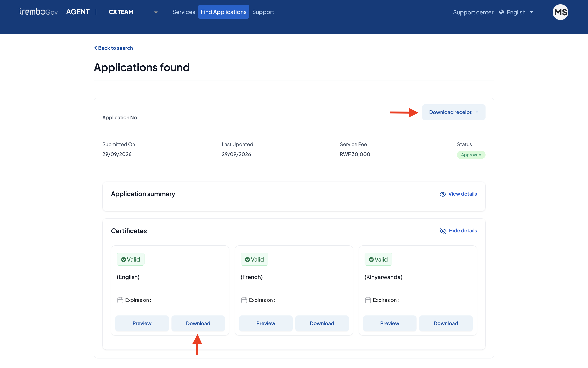Download the French certificate
588x368 pixels.
322,323
